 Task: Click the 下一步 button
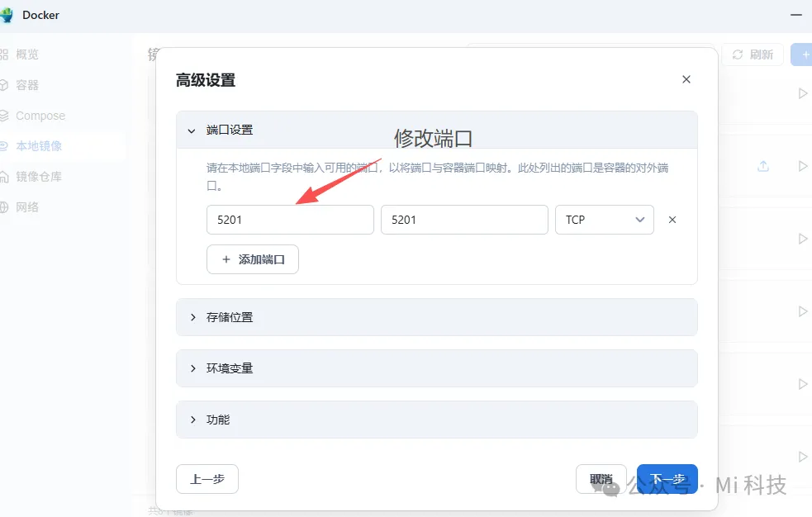[x=667, y=479]
